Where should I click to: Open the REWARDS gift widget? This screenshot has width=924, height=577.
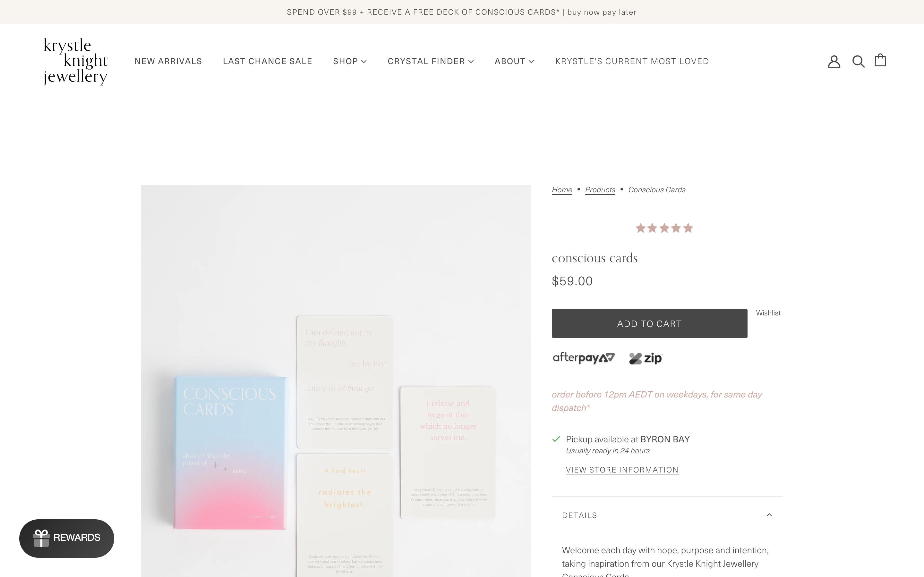click(66, 538)
